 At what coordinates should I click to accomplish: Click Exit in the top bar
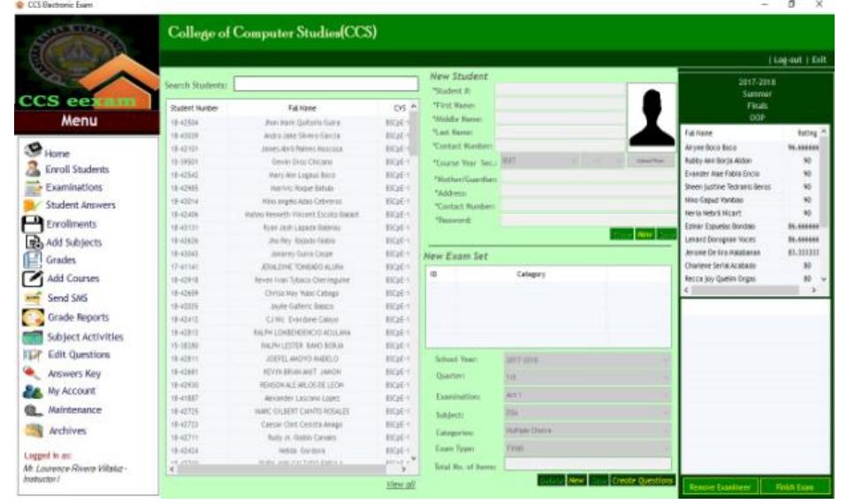819,60
